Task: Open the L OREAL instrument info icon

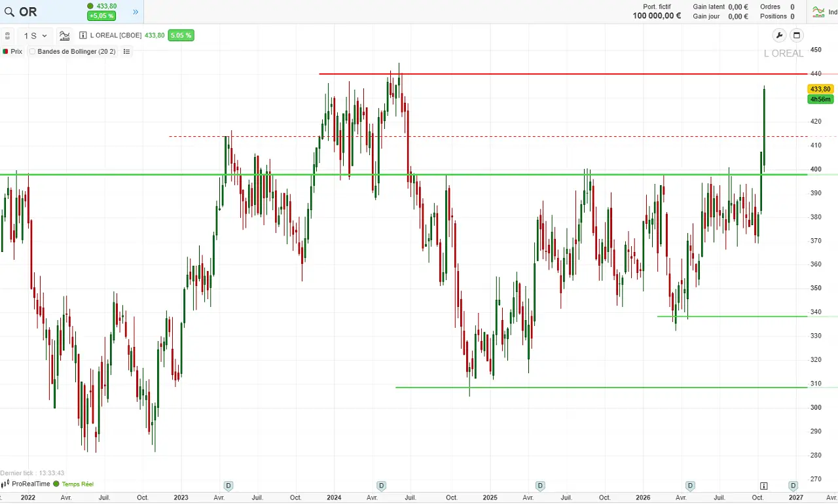Action: coord(83,35)
